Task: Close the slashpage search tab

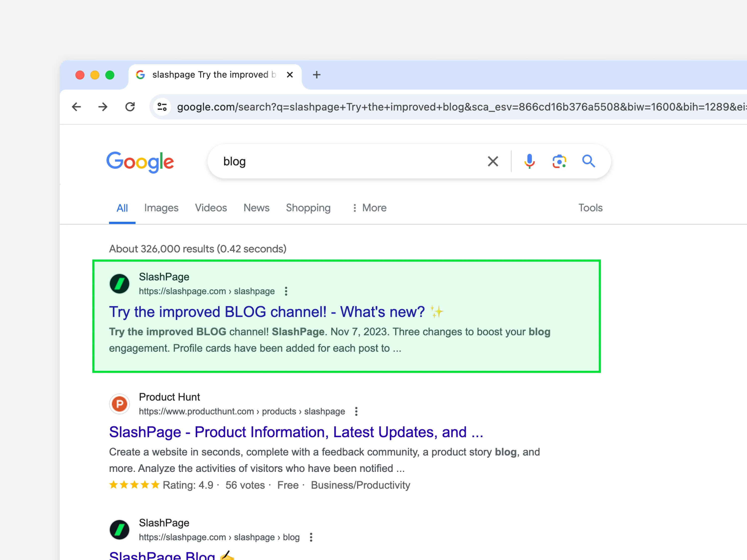Action: click(x=290, y=75)
